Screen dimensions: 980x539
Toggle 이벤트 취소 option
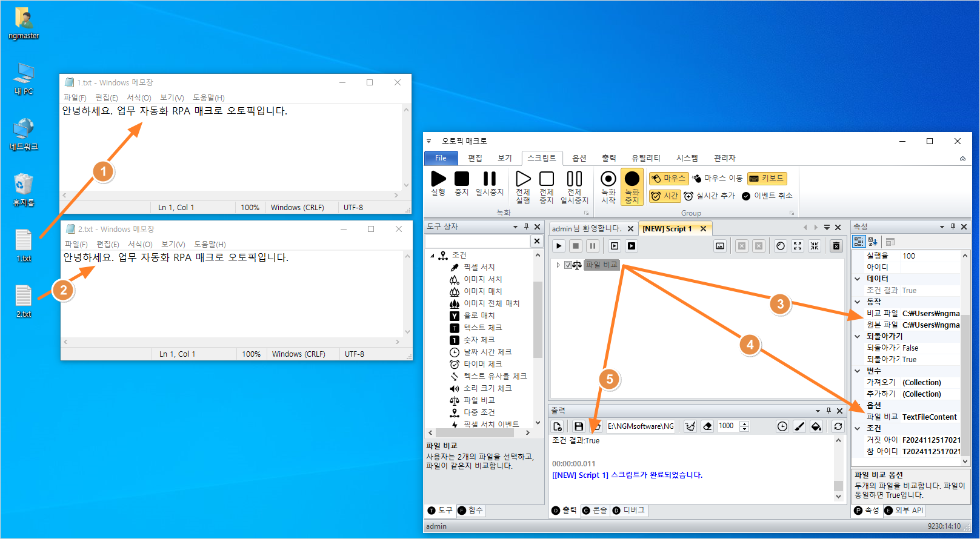tap(767, 196)
